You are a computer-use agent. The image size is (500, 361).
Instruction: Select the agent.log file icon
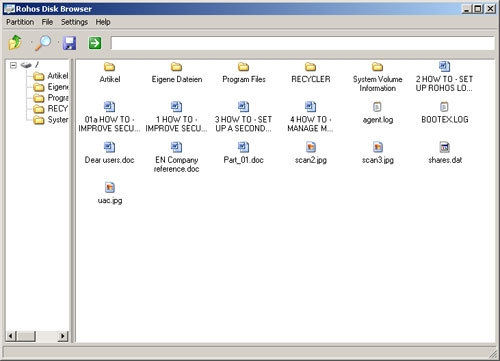tap(377, 107)
